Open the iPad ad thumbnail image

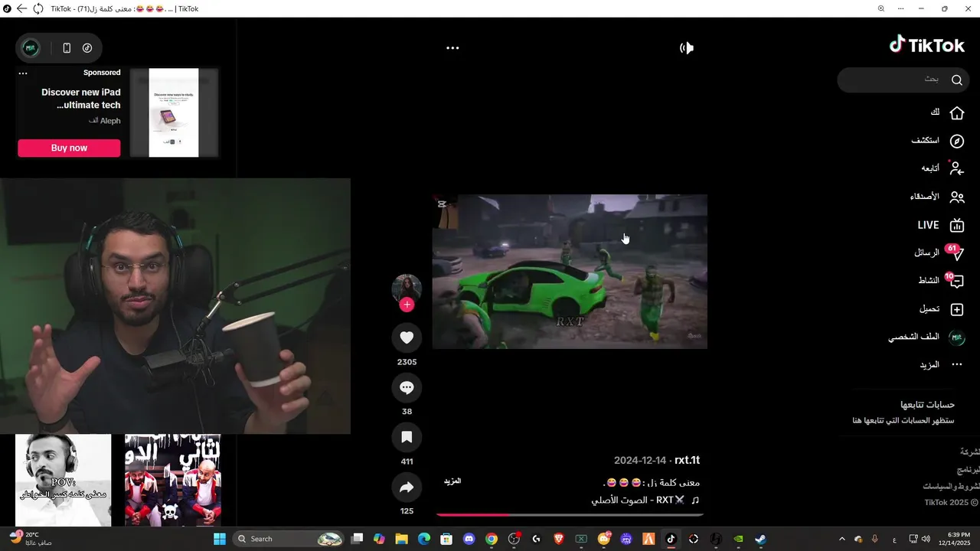pyautogui.click(x=174, y=112)
